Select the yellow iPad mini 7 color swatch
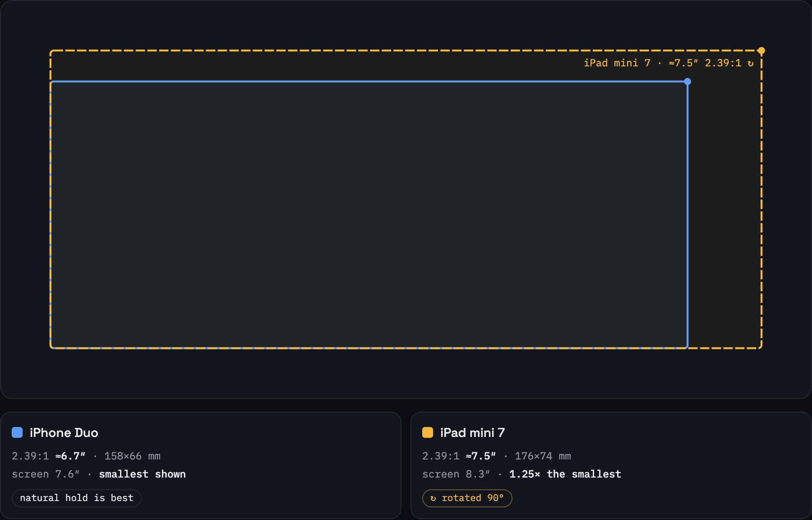Viewport: 812px width, 520px height. (428, 432)
